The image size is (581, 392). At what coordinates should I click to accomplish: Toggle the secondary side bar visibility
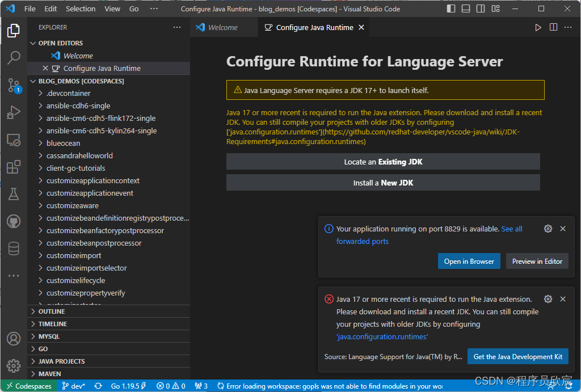(x=481, y=9)
